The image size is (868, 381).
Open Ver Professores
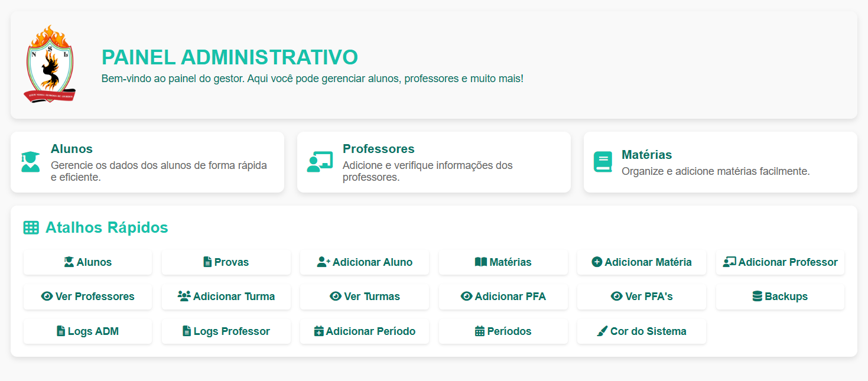(x=87, y=297)
